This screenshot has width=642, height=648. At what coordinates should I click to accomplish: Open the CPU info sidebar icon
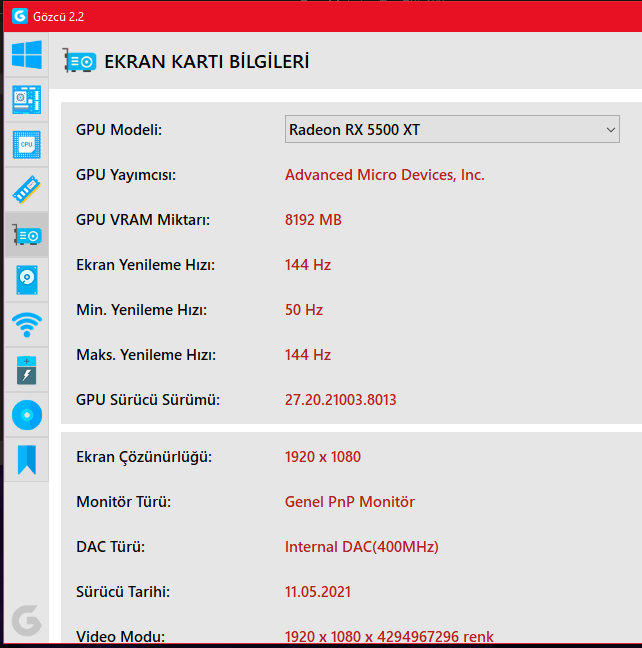27,145
